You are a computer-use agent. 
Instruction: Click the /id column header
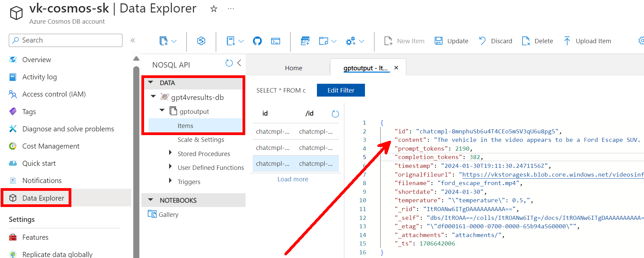point(309,113)
